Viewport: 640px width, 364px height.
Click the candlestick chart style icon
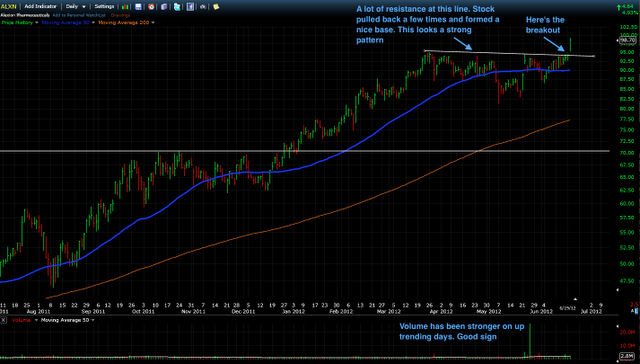125,7
